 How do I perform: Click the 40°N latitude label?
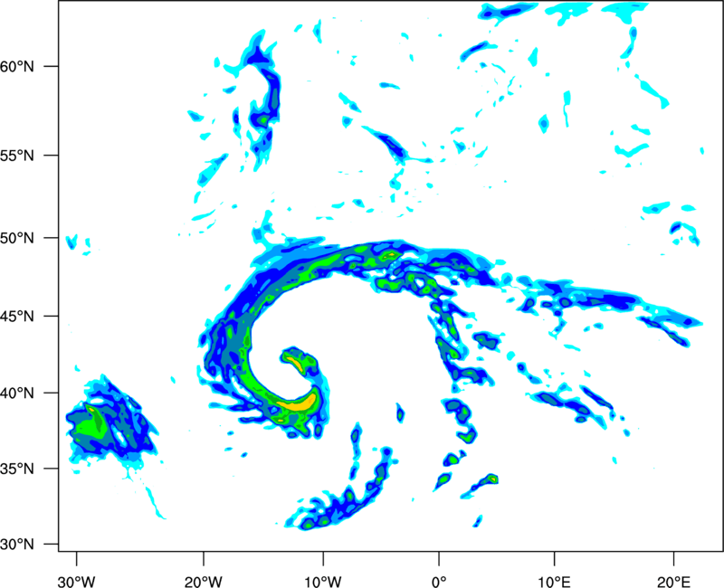(17, 394)
